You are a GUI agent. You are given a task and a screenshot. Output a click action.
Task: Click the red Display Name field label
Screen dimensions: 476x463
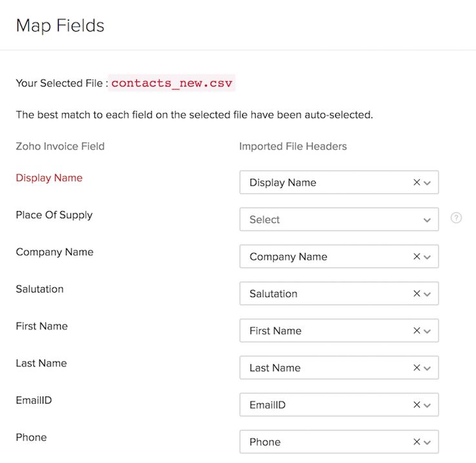[49, 178]
